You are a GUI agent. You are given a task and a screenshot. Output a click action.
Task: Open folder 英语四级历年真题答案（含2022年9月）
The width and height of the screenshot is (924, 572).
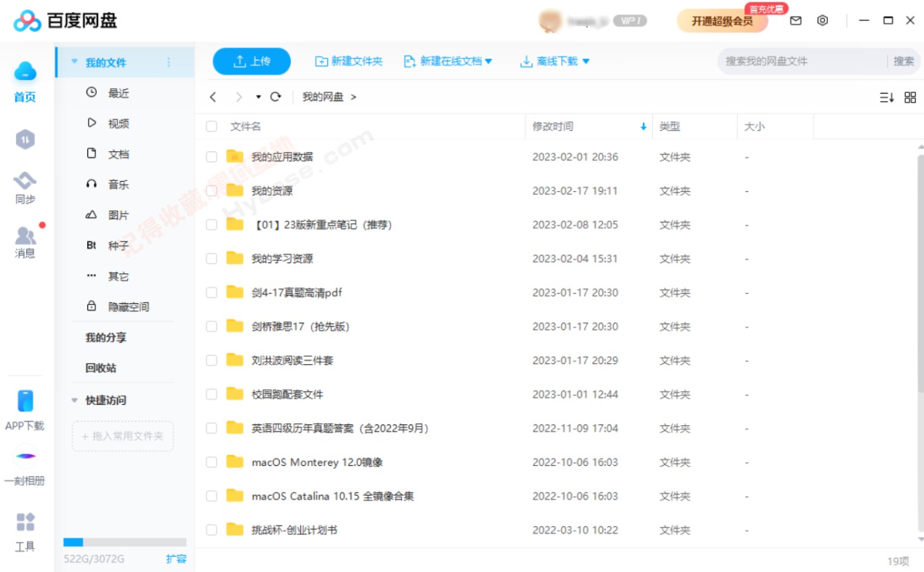[x=340, y=428]
